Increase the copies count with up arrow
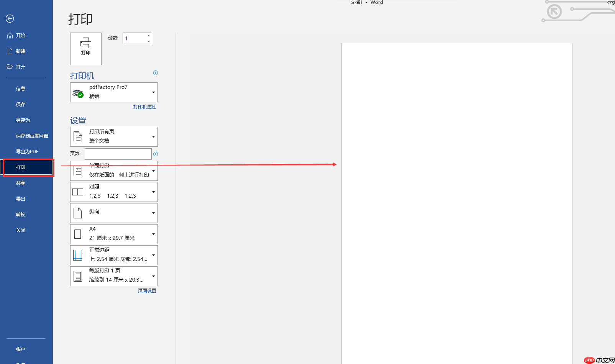This screenshot has height=364, width=615. point(149,36)
